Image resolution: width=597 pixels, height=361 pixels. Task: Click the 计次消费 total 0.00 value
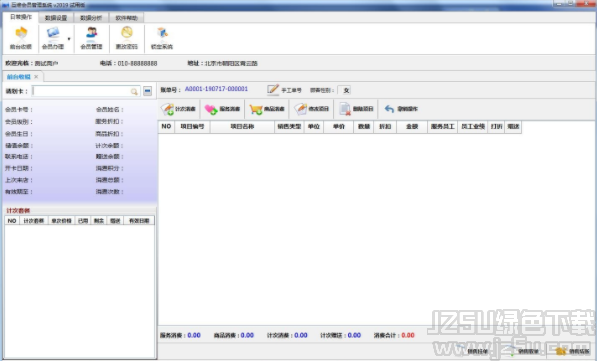301,335
